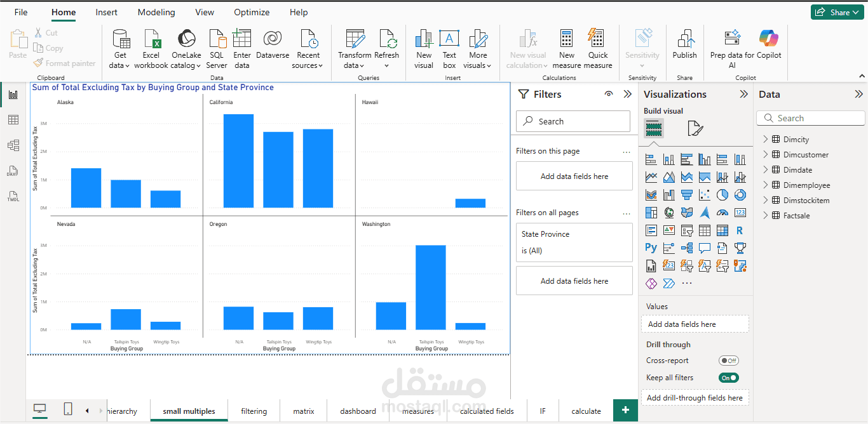Select the Gauge visualization
Image resolution: width=868 pixels, height=424 pixels.
[722, 213]
